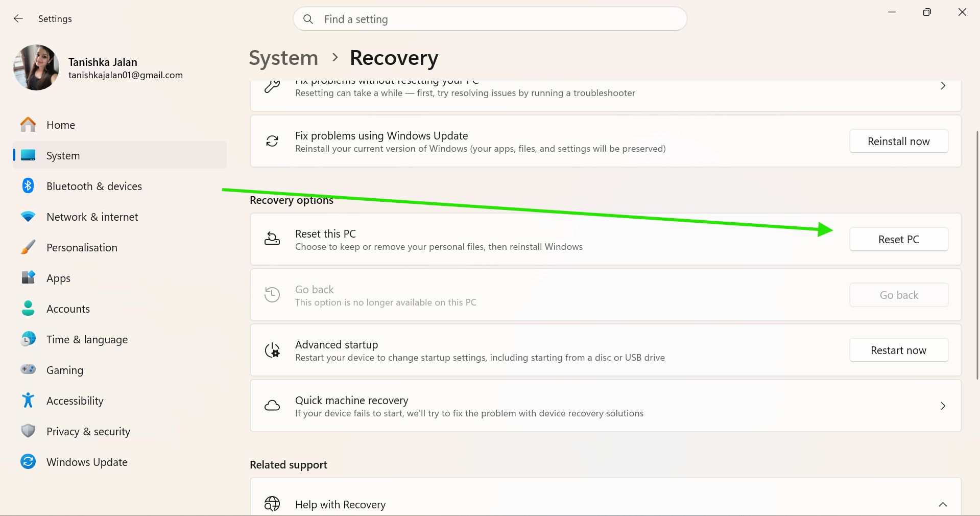
Task: Open Time & language settings
Action: click(119, 339)
